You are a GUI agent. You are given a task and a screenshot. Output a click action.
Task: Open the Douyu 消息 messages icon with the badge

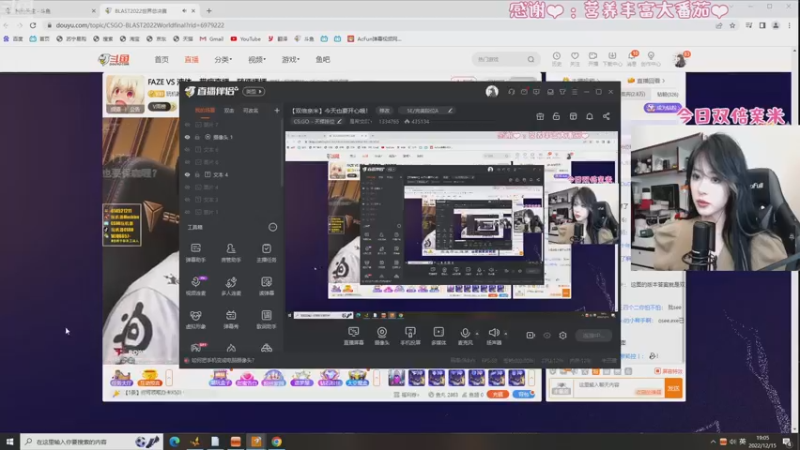[x=632, y=59]
